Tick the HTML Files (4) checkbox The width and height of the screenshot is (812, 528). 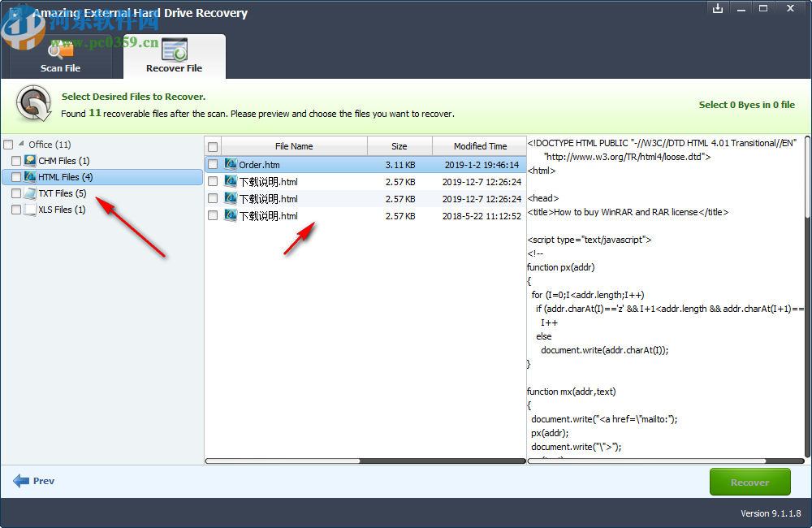coord(16,177)
